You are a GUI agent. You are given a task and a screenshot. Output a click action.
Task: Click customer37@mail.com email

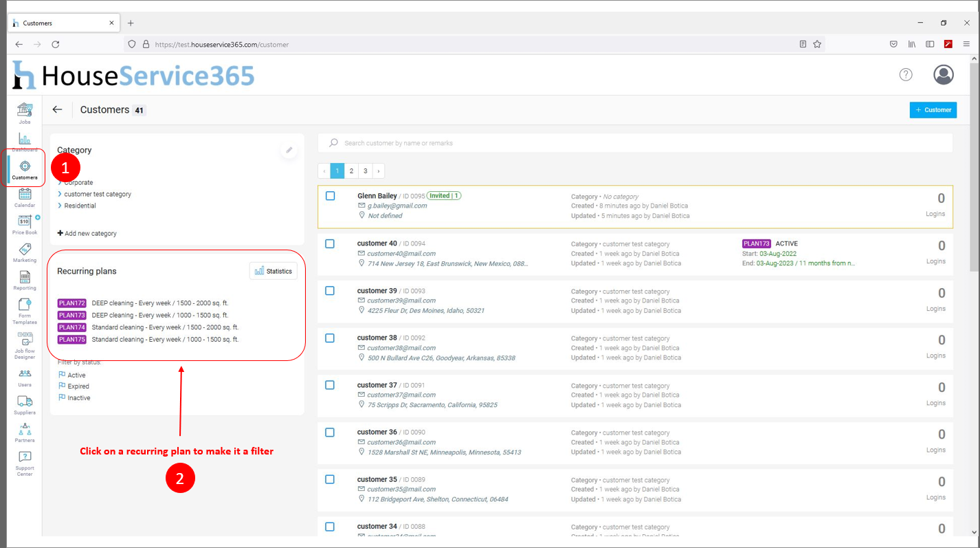pyautogui.click(x=401, y=395)
